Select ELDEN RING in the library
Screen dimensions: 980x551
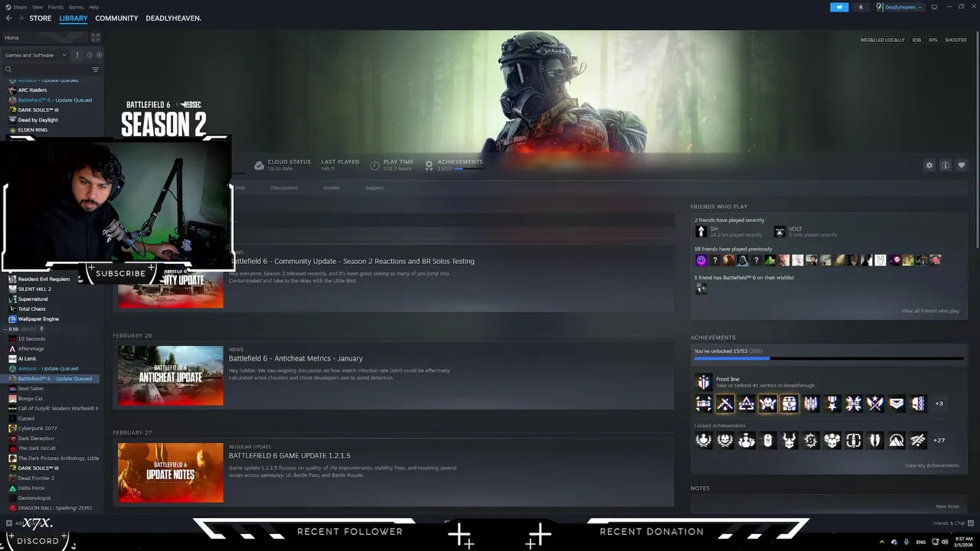pos(33,130)
